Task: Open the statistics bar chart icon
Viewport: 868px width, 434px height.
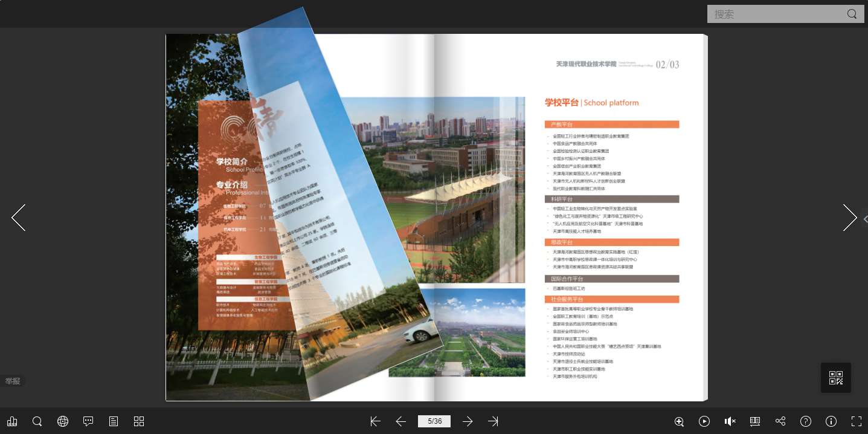Action: click(12, 421)
